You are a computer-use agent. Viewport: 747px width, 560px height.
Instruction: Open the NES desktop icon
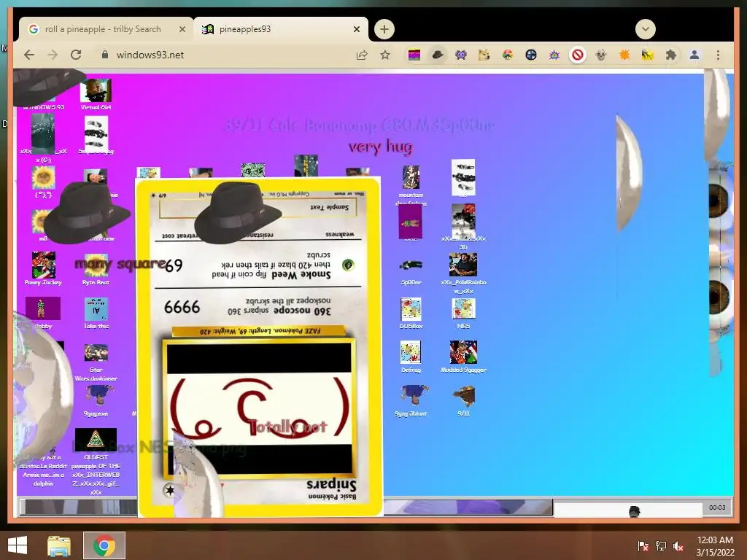(x=463, y=313)
